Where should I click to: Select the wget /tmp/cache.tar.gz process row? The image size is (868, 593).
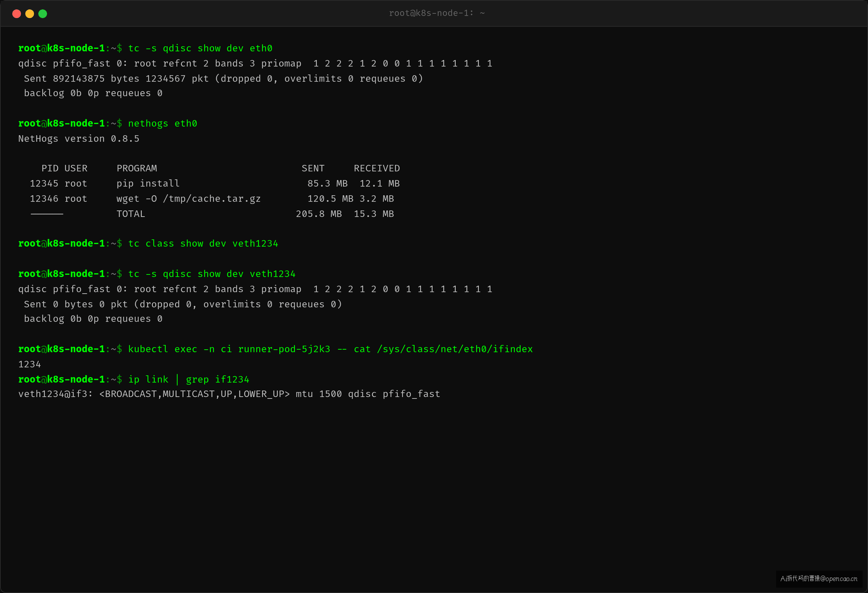click(x=212, y=199)
